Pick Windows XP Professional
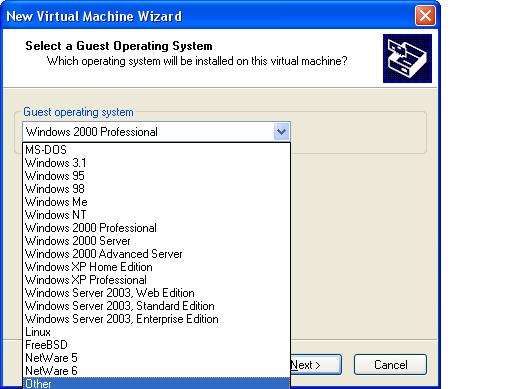This screenshot has width=512, height=389. tap(157, 280)
